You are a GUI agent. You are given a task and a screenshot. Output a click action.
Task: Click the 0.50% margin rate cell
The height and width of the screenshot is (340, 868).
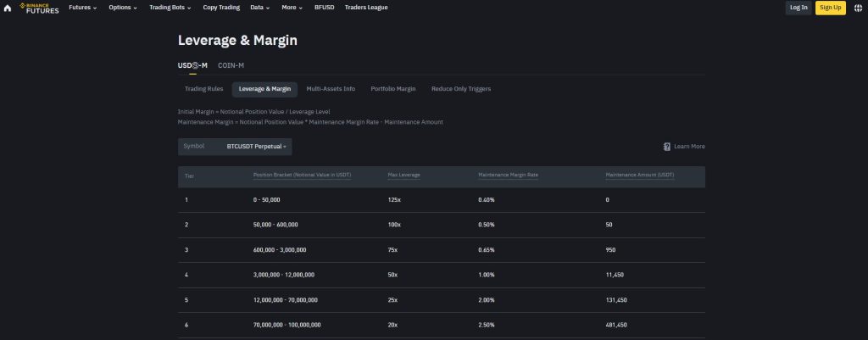point(486,225)
